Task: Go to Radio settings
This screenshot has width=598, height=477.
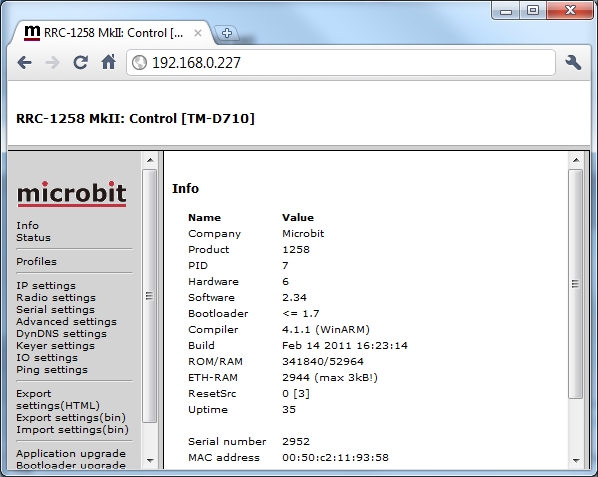Action: (x=56, y=297)
